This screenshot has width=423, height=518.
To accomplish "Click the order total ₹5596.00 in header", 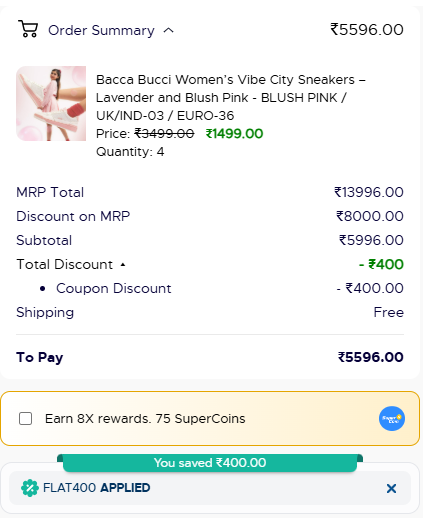I will [367, 29].
